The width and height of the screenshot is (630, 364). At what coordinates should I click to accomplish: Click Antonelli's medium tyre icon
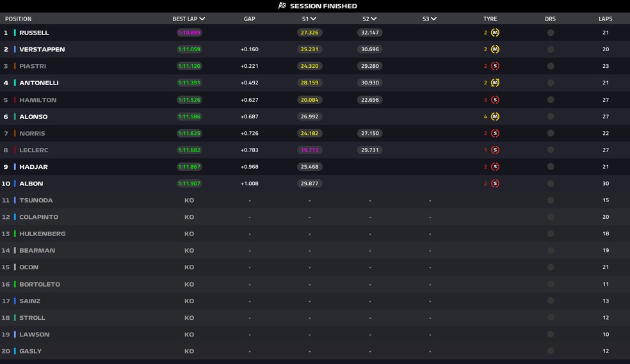tap(495, 83)
